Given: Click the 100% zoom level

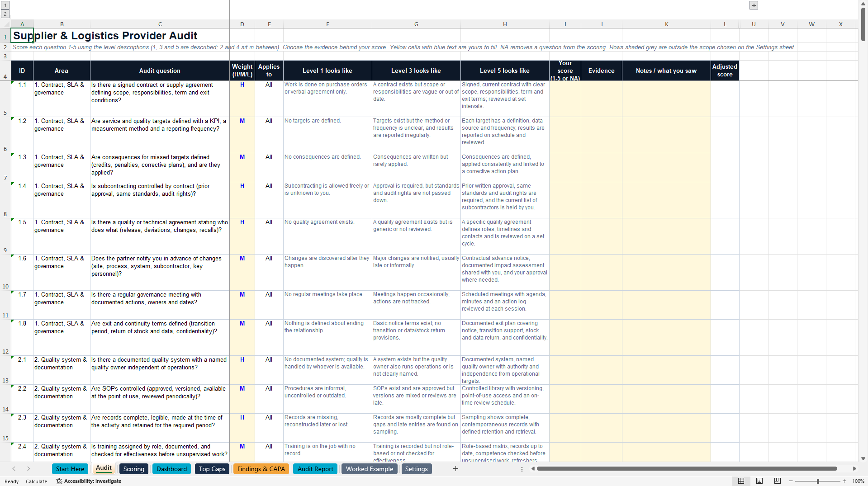Looking at the screenshot, I should pyautogui.click(x=858, y=481).
